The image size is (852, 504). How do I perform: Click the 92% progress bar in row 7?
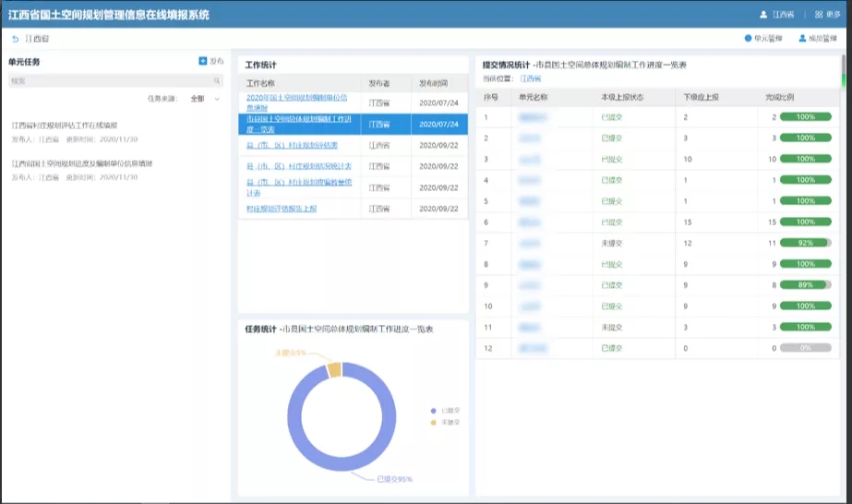[x=805, y=243]
